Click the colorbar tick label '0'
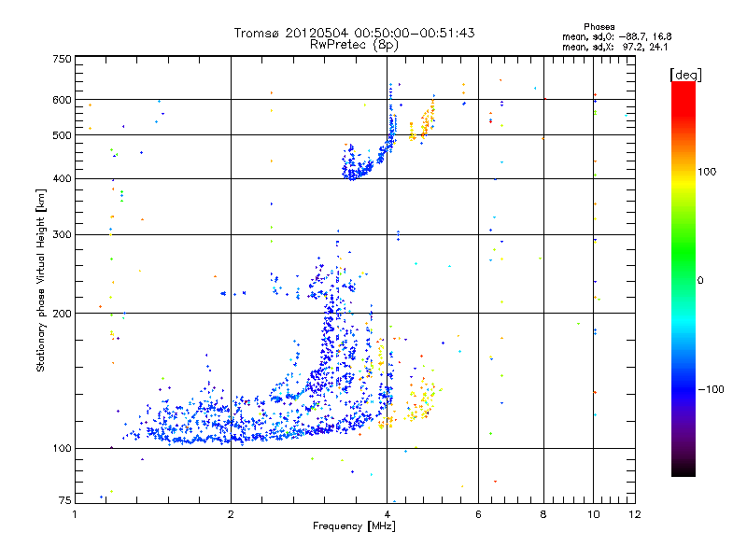747x560 pixels. click(700, 280)
